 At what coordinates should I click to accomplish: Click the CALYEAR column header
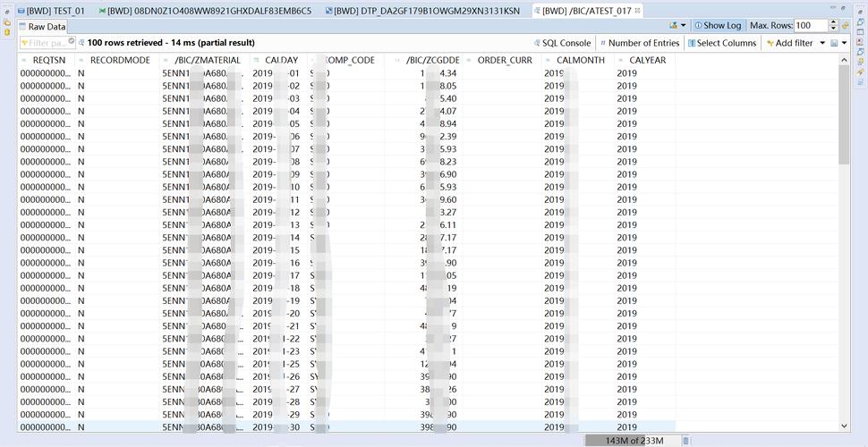pyautogui.click(x=644, y=60)
